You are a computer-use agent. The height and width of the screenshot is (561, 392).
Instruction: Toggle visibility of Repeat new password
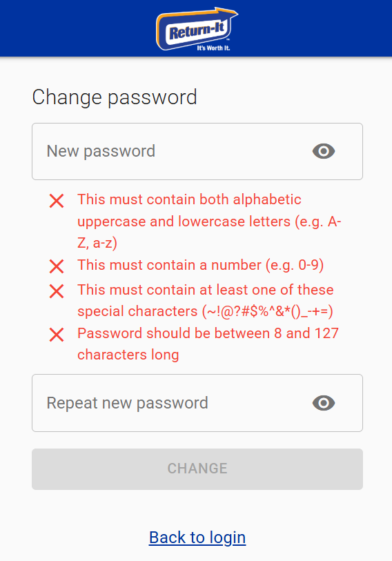click(x=324, y=403)
